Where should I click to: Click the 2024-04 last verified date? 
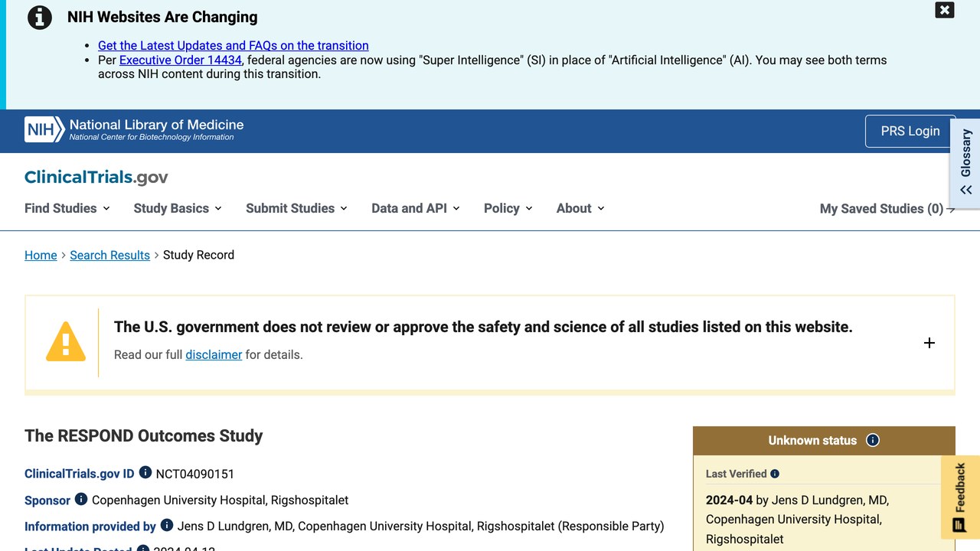[729, 500]
